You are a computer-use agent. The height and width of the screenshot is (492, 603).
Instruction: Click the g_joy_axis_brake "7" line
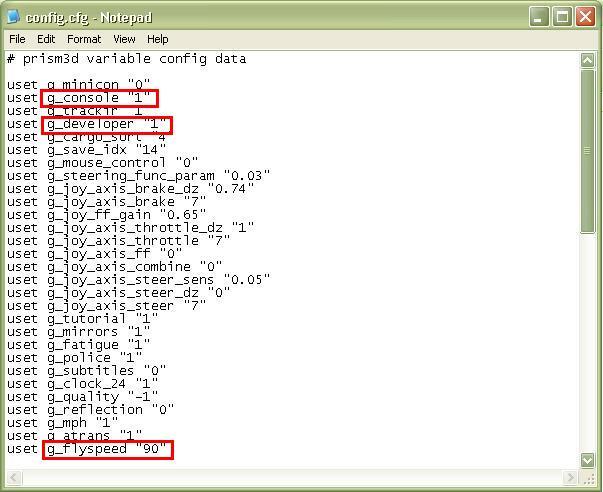[107, 202]
